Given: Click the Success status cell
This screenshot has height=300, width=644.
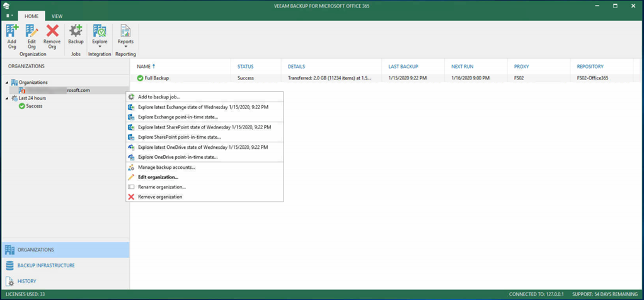Looking at the screenshot, I should click(x=246, y=78).
